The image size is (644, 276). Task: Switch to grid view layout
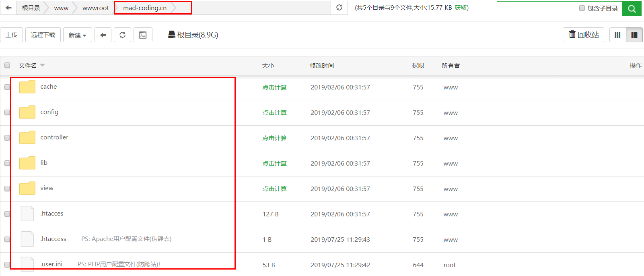pyautogui.click(x=617, y=35)
